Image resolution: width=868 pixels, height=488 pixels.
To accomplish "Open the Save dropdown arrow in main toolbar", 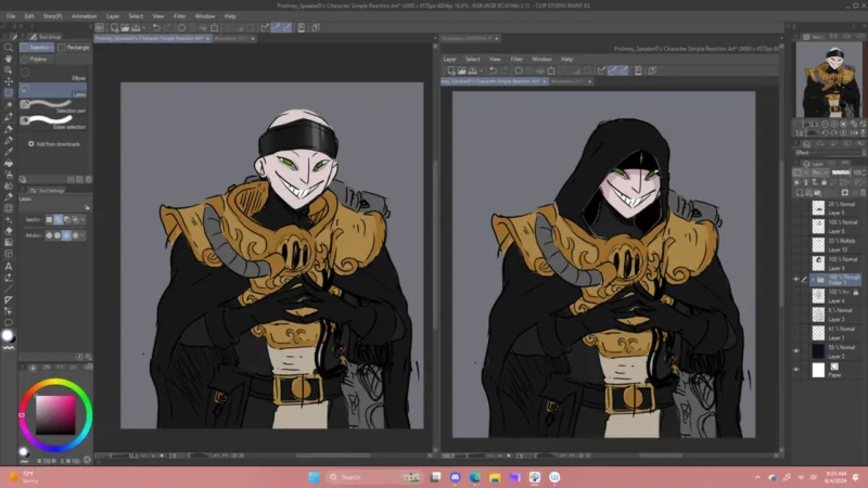I will (144, 28).
